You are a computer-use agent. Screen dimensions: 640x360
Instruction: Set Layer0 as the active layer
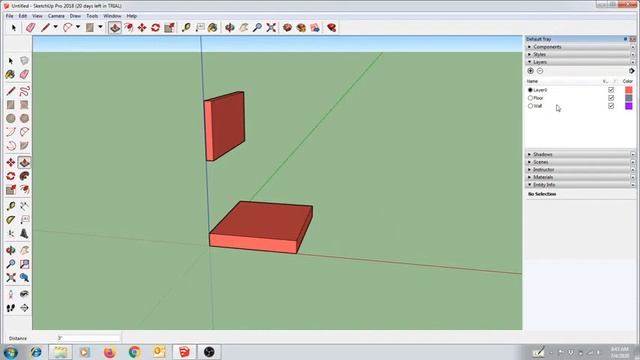coord(530,90)
